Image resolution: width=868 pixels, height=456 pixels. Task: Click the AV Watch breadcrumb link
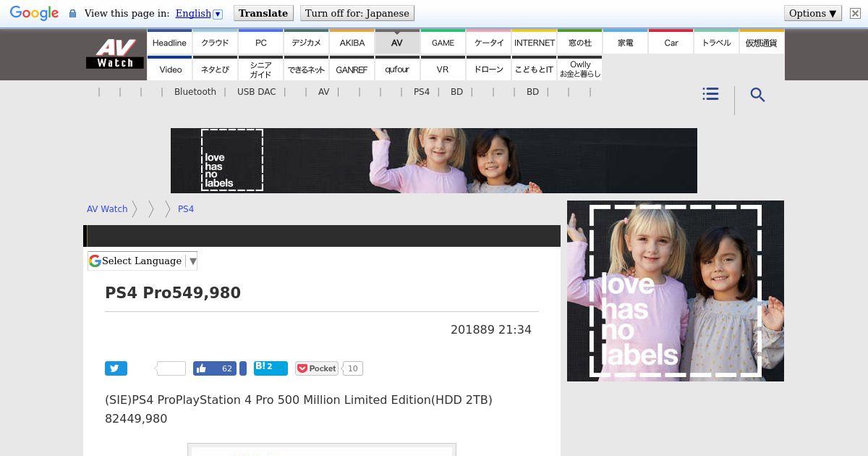point(107,208)
